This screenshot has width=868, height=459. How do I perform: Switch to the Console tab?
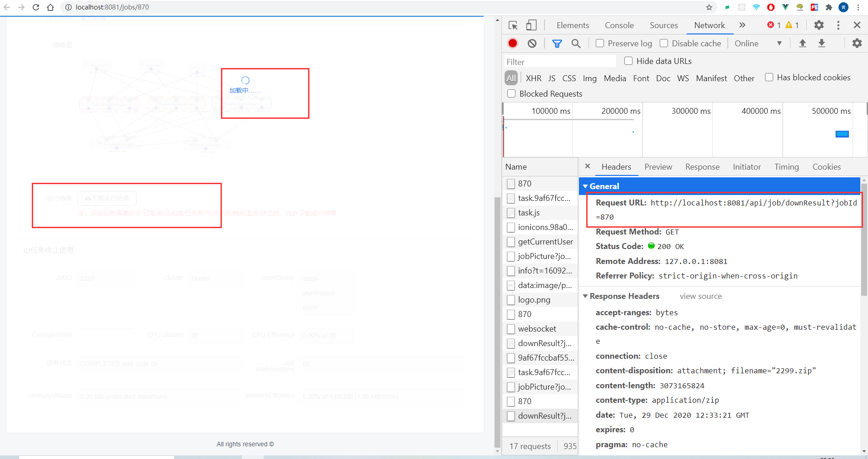pyautogui.click(x=618, y=25)
